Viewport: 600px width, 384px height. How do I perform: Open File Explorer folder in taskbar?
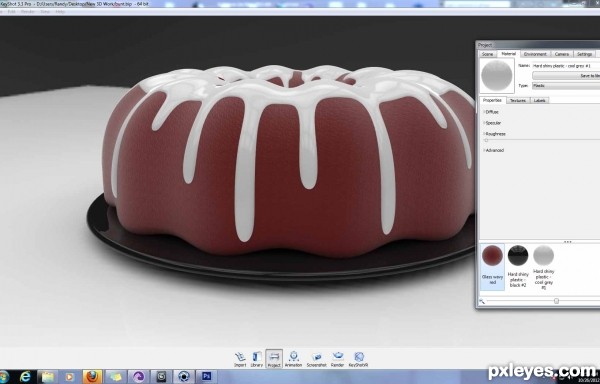coord(47,377)
